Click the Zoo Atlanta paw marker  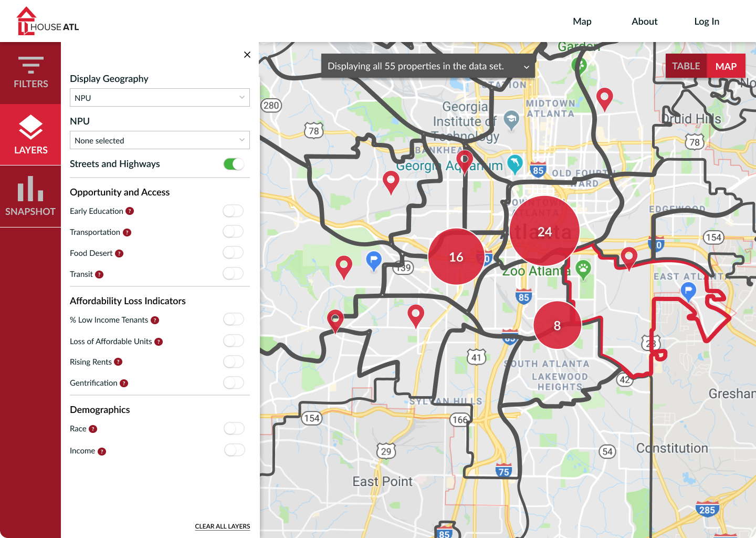[x=583, y=270]
